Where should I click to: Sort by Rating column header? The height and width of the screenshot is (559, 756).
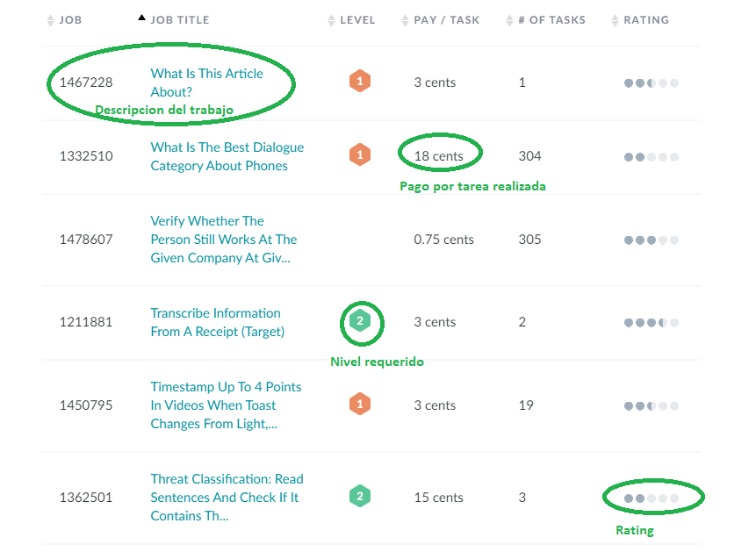645,19
